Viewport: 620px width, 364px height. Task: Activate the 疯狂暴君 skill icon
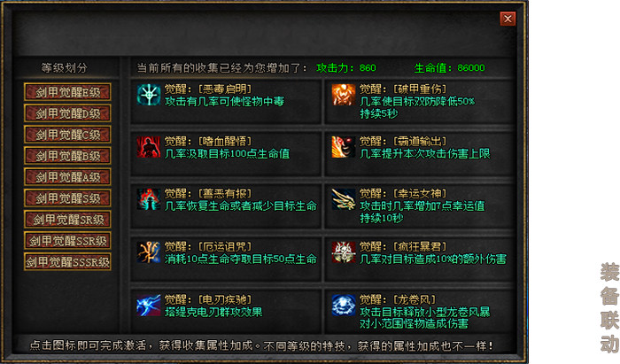click(344, 252)
